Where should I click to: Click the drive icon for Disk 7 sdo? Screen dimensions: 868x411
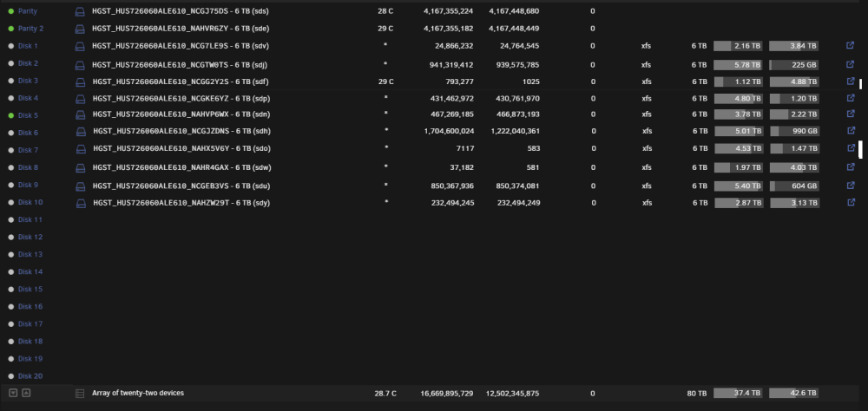click(81, 149)
